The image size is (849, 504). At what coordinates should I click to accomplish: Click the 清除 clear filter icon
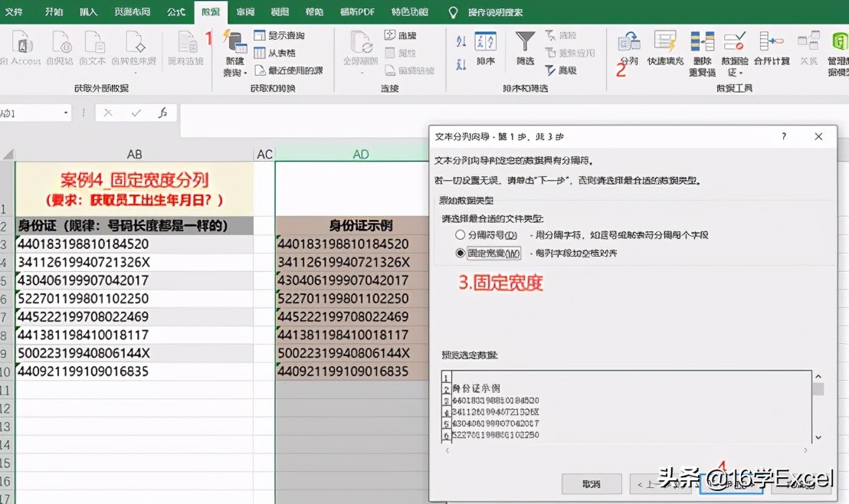[550, 35]
